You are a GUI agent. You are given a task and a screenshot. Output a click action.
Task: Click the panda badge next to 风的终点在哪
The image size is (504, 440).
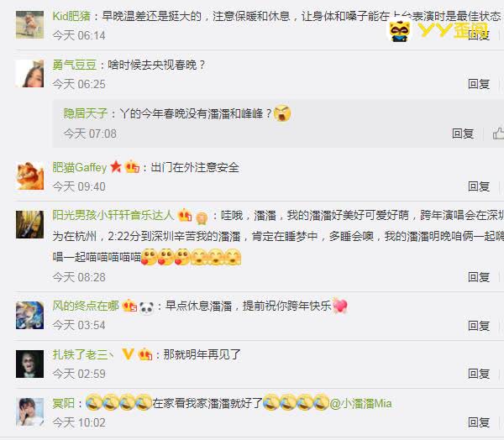pyautogui.click(x=146, y=307)
